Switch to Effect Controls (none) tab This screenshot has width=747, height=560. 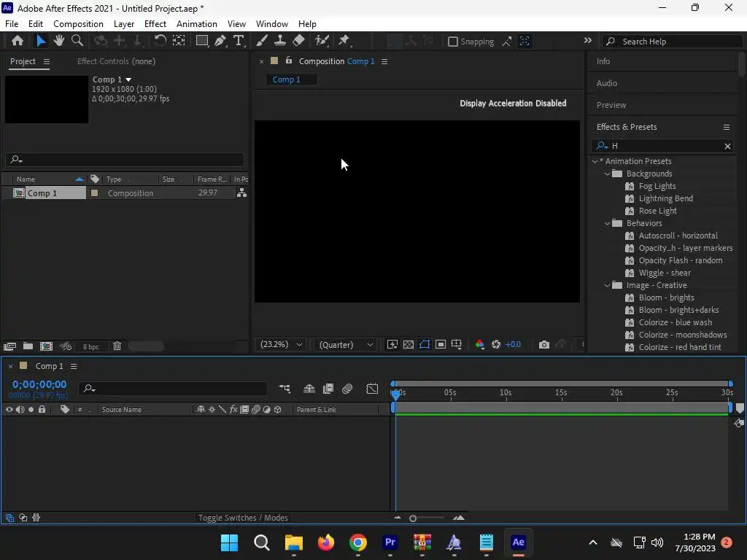(116, 61)
